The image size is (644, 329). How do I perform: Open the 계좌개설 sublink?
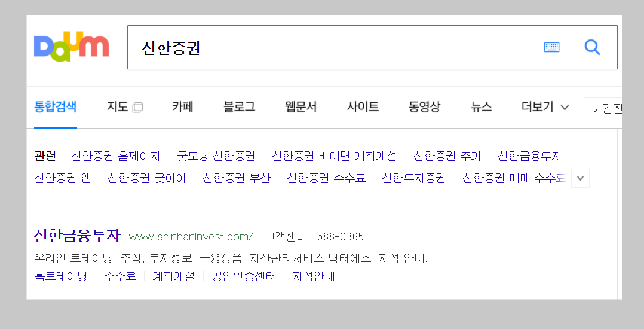(x=174, y=276)
